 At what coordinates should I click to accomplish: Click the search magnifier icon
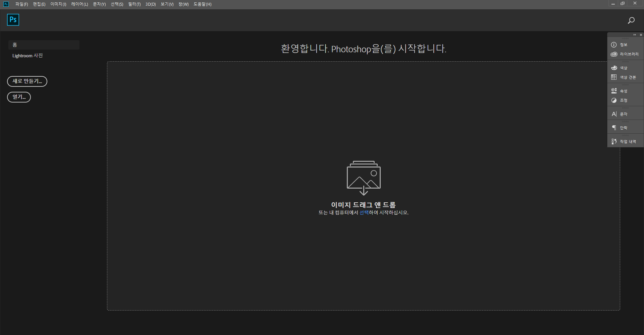tap(631, 20)
